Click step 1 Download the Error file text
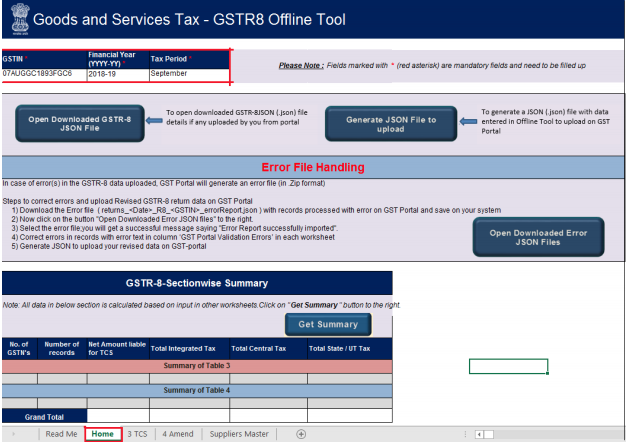This screenshot has width=626, height=442. tap(256, 210)
